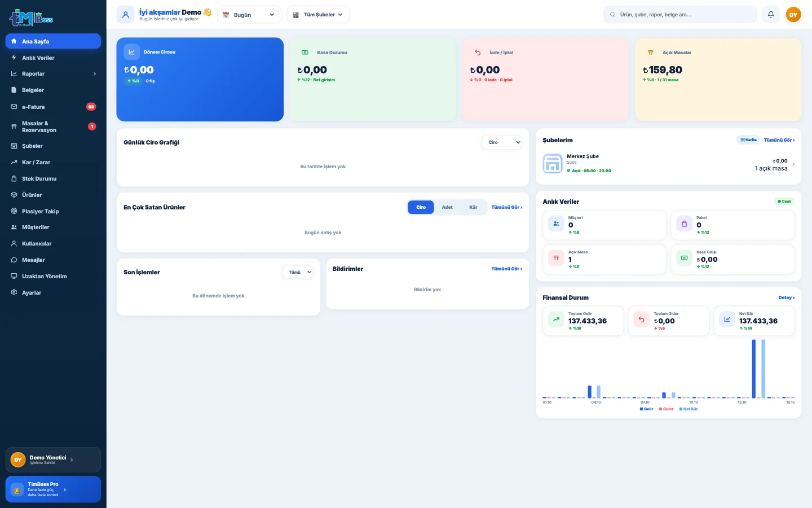
Task: Open Masalar & Rezervasyon menu item
Action: click(x=53, y=126)
